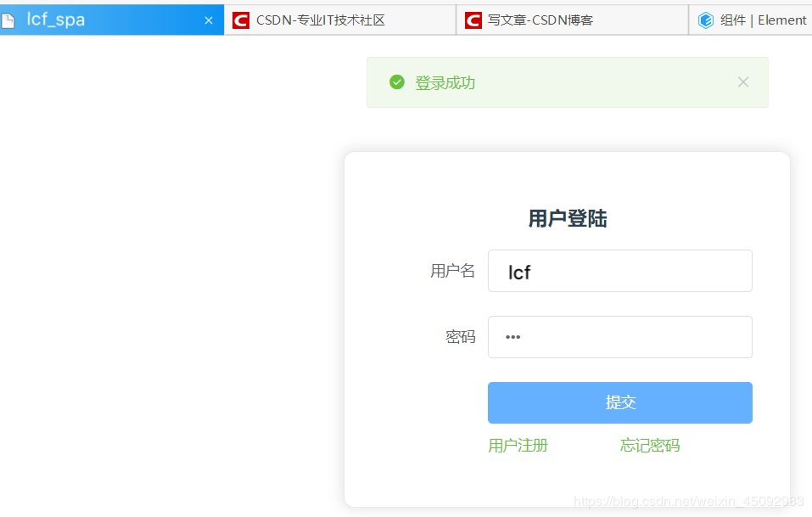Click the password input field
This screenshot has height=517, width=812.
tap(619, 336)
